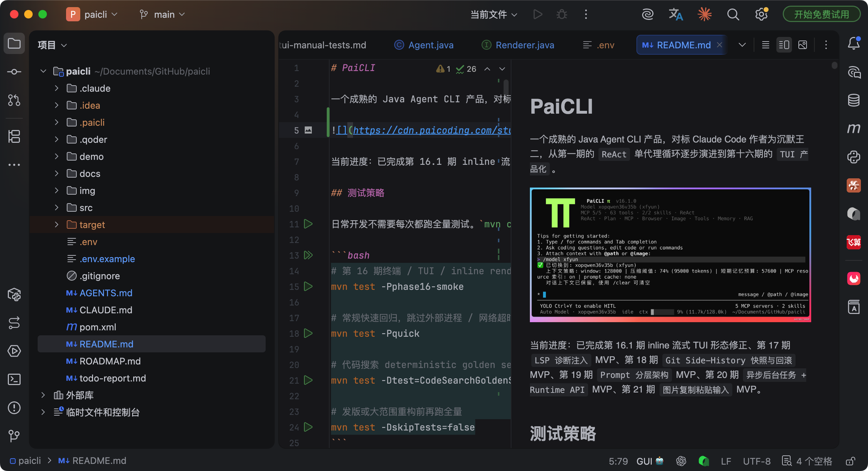This screenshot has width=868, height=471.
Task: Expand the .claude folder
Action: pyautogui.click(x=56, y=88)
